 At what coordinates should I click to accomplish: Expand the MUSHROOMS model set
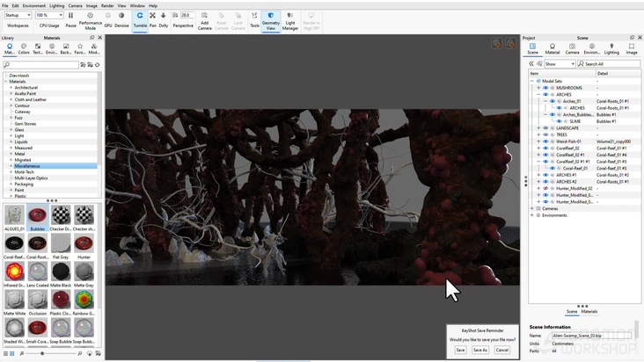pos(538,88)
